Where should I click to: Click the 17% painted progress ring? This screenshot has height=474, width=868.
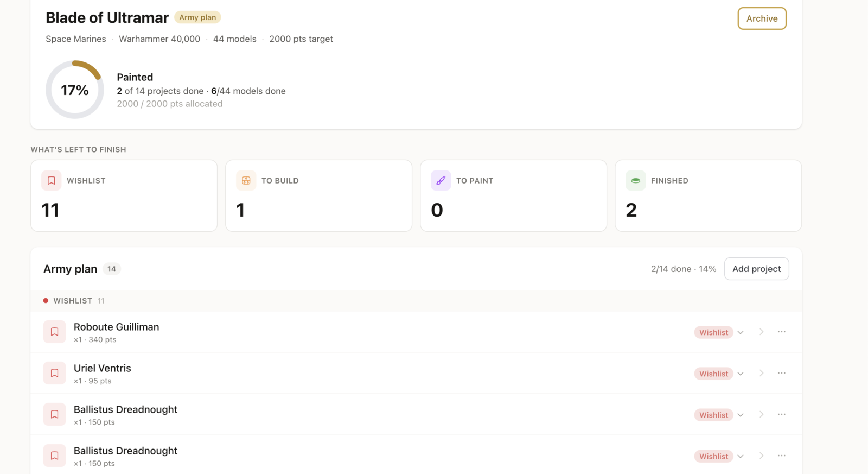(75, 90)
